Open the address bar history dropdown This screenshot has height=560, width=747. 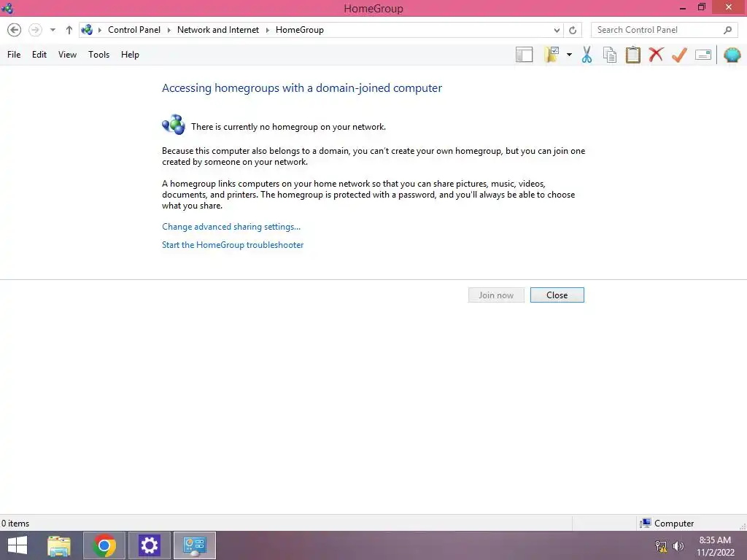pos(557,30)
